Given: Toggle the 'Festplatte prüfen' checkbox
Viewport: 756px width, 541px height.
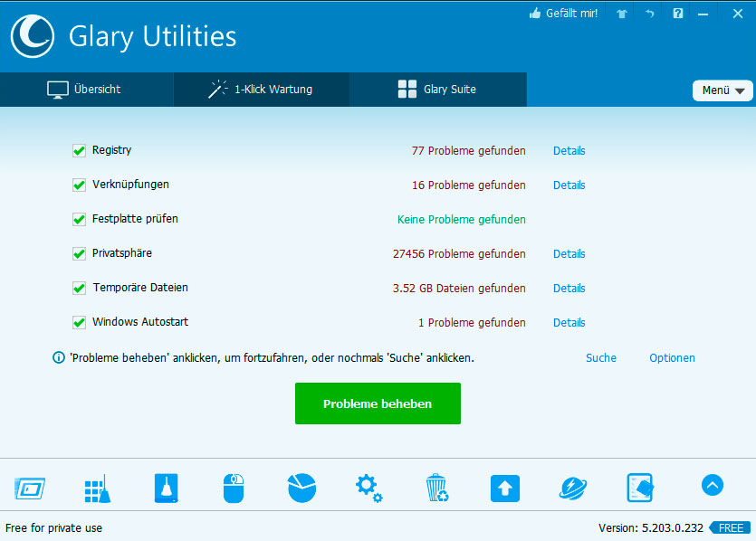Looking at the screenshot, I should click(79, 219).
